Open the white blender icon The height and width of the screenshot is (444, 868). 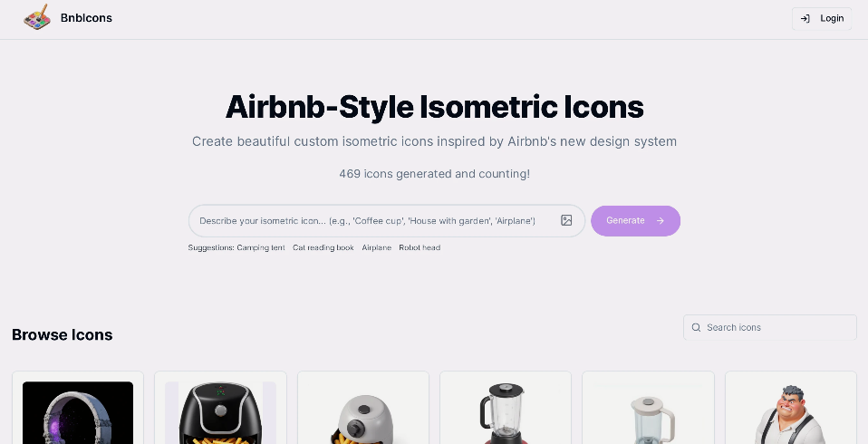tap(648, 412)
